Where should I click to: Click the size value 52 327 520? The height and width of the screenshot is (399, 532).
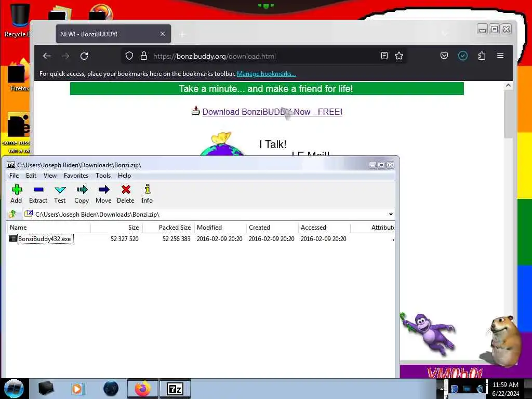point(125,239)
